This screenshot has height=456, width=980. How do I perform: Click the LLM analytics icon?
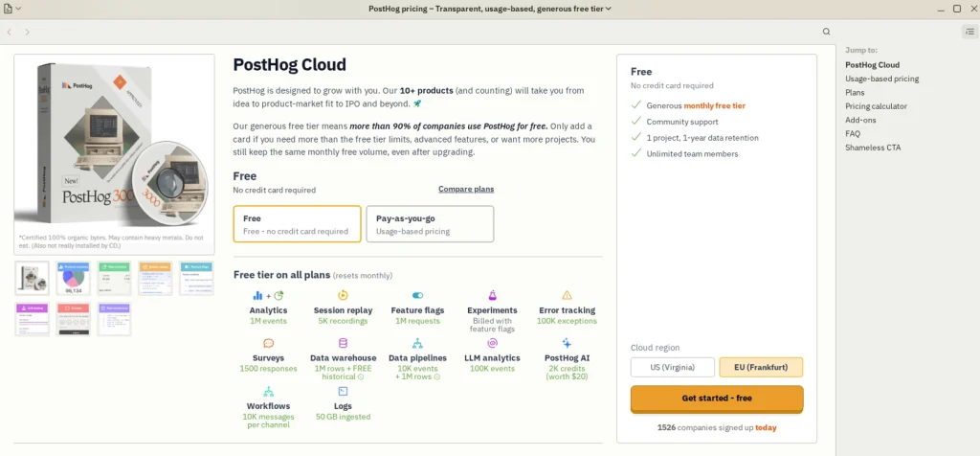tap(493, 343)
